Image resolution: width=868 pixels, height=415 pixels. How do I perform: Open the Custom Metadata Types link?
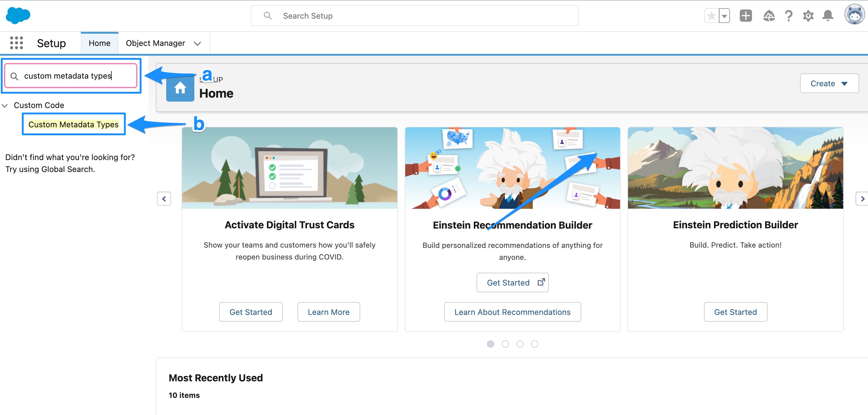tap(73, 124)
